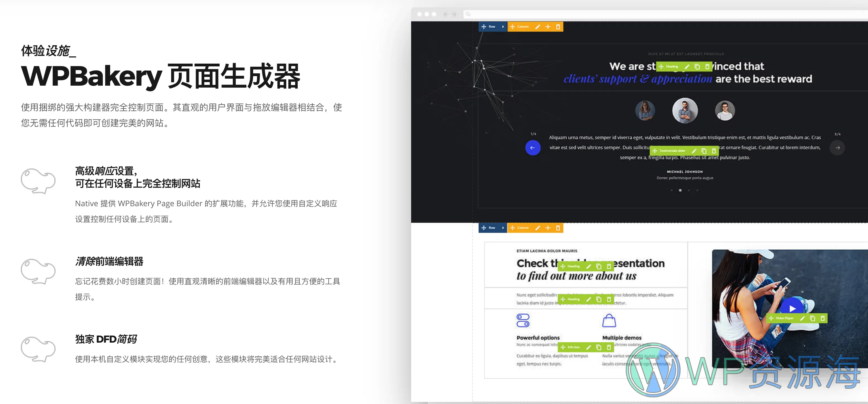The height and width of the screenshot is (404, 868).
Task: Duplicate the 'Check this' Heading element
Action: pos(599,266)
